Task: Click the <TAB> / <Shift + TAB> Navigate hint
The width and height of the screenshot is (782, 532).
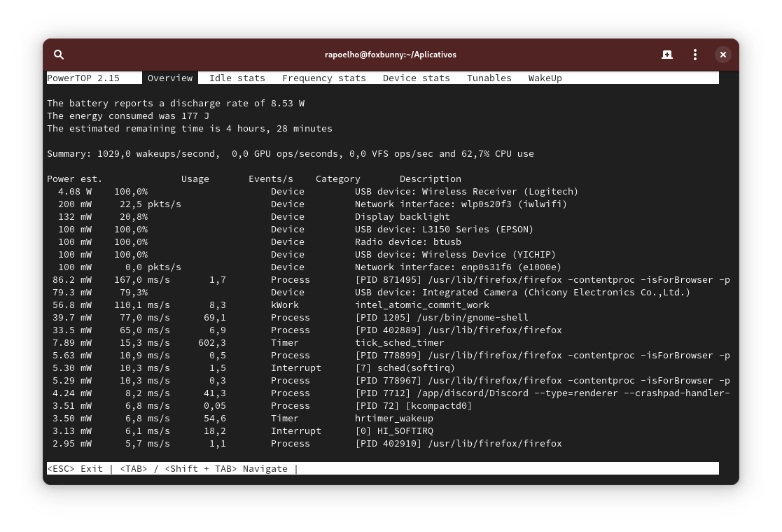Action: [204, 469]
